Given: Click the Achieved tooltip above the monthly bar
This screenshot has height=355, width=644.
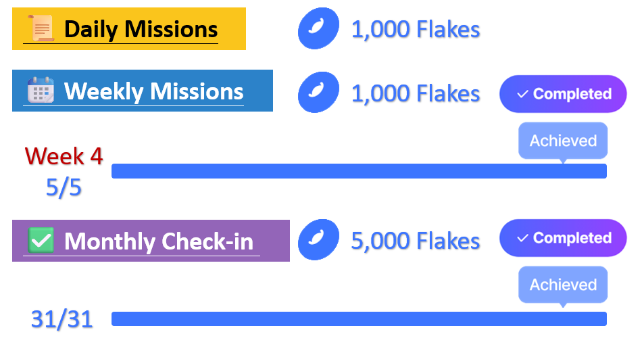Looking at the screenshot, I should (x=563, y=285).
